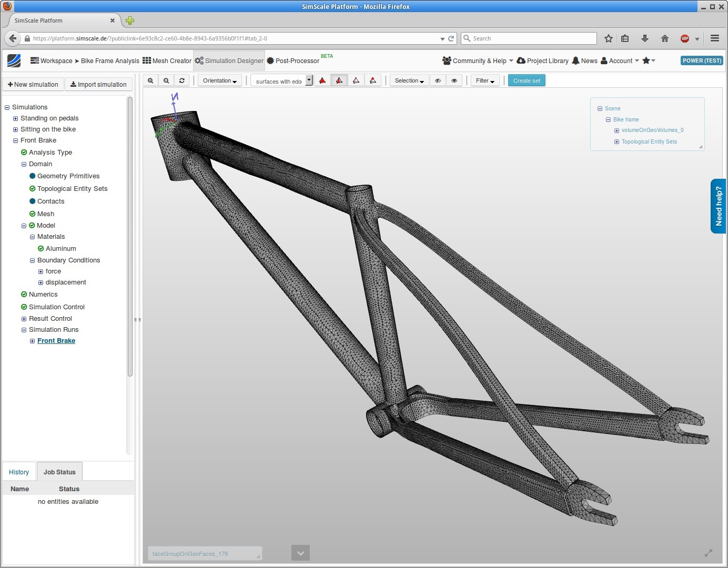Switch to the History tab
The image size is (728, 568).
click(19, 472)
